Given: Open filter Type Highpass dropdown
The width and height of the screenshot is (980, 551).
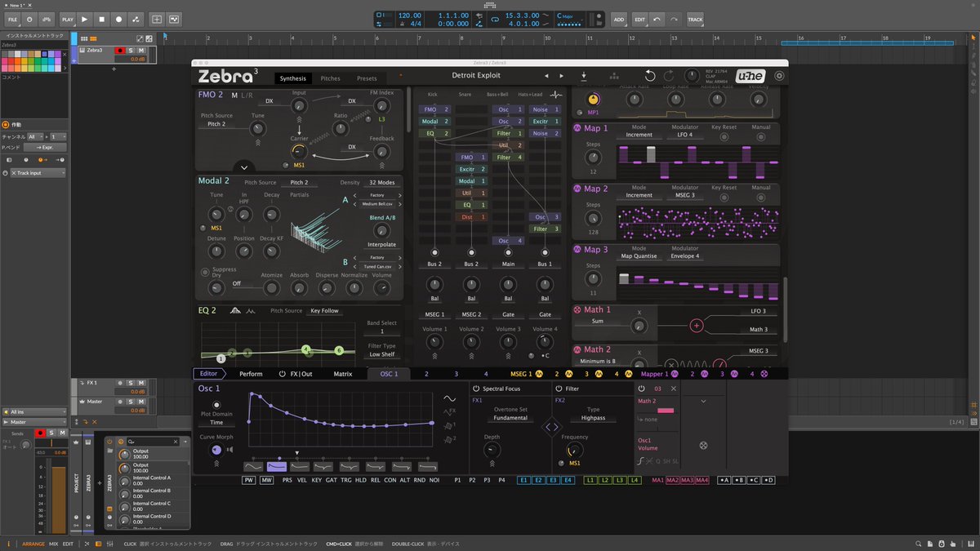Looking at the screenshot, I should click(x=594, y=418).
